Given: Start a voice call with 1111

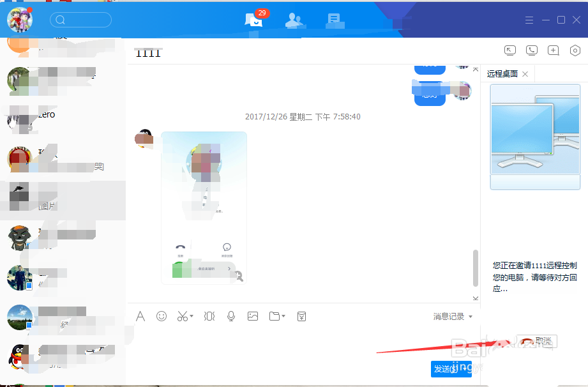Looking at the screenshot, I should click(531, 50).
